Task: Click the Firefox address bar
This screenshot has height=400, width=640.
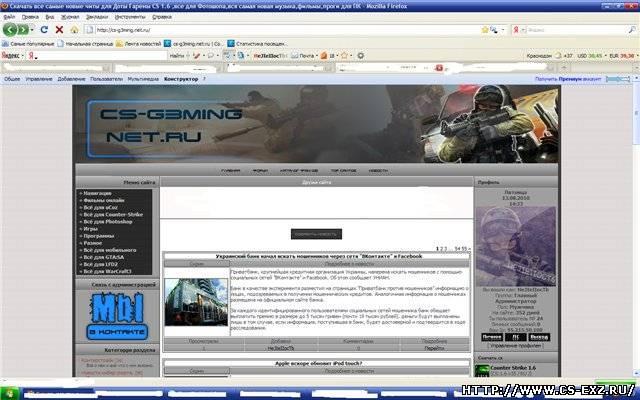Action: coord(286,30)
